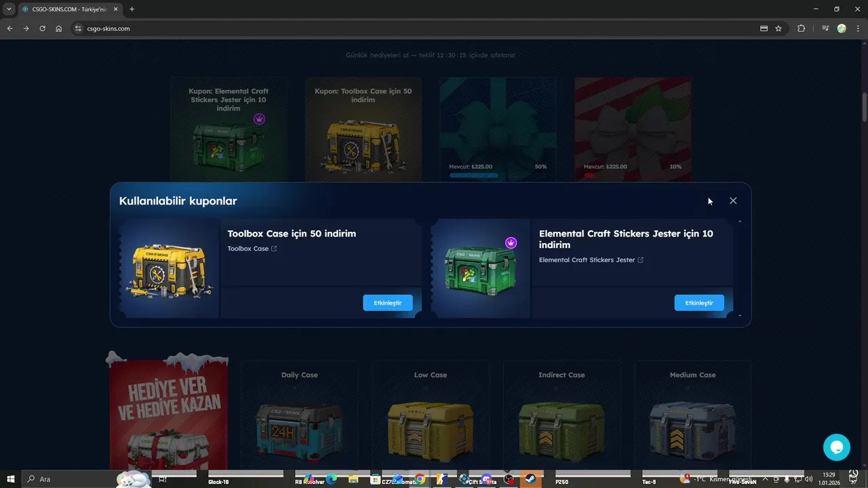Click the page vertical scrollbar thumb
The height and width of the screenshot is (488, 868).
pos(865,107)
